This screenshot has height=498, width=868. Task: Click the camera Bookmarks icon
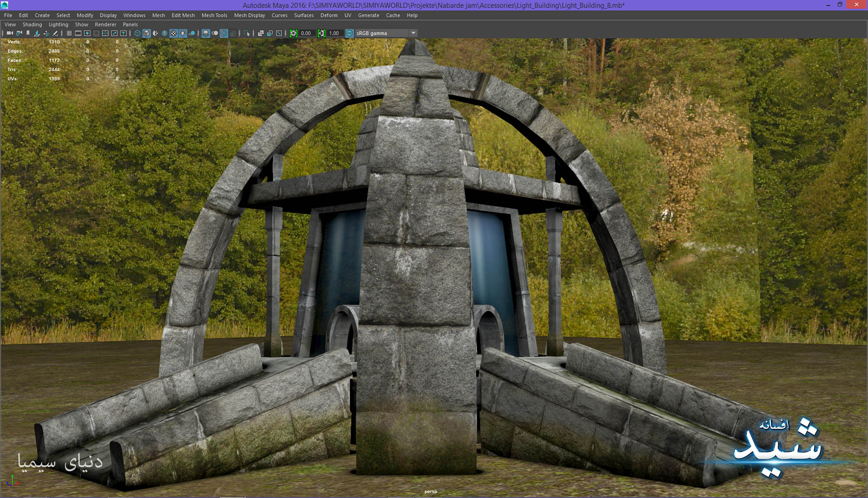28,33
